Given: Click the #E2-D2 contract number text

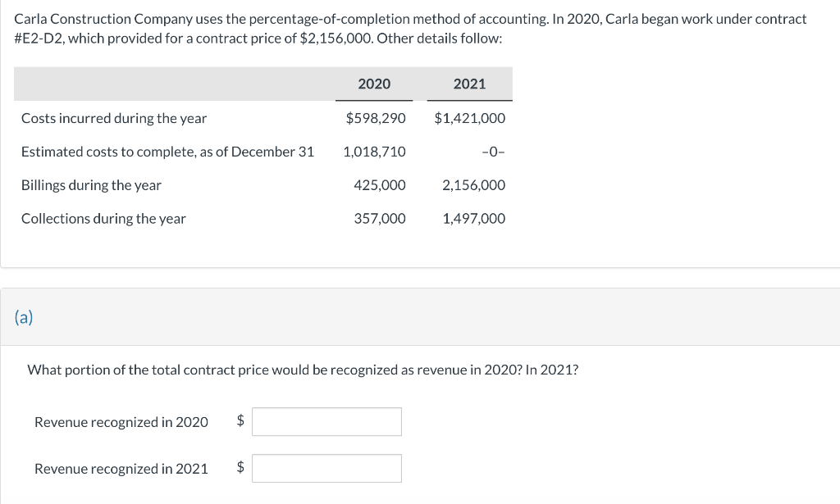Looking at the screenshot, I should [x=39, y=39].
